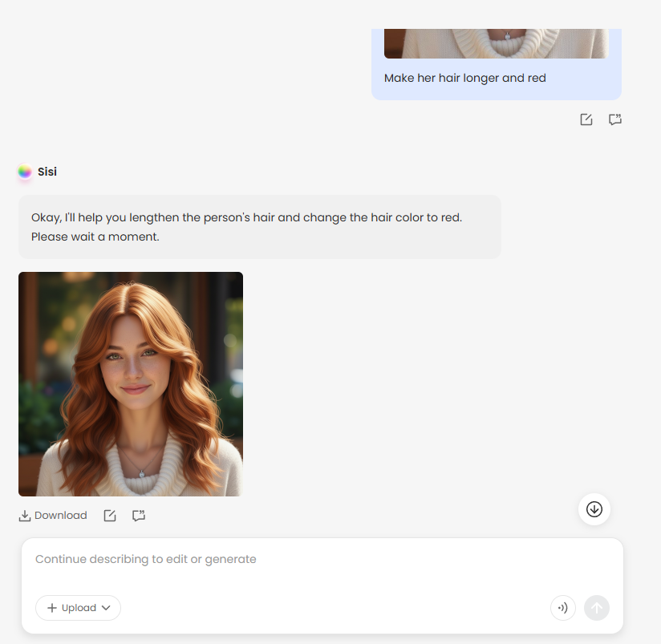This screenshot has width=661, height=644.
Task: Click the quote icon below the generated image
Action: pos(139,516)
